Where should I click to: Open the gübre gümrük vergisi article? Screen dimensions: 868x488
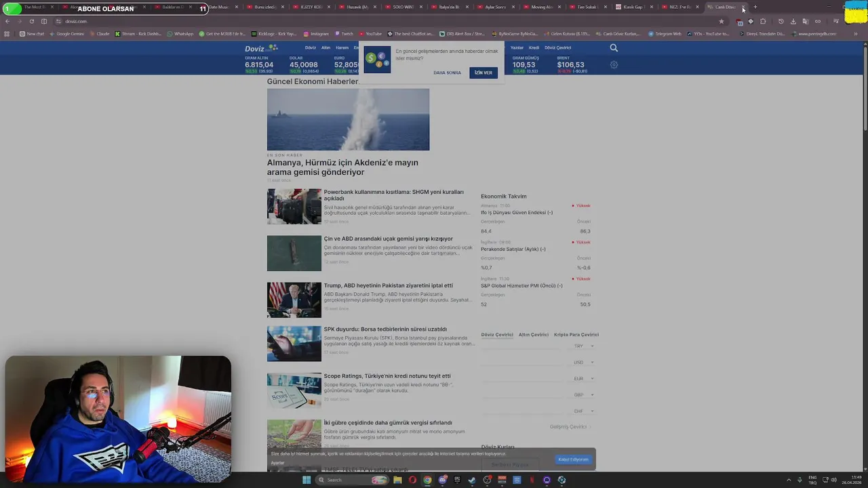pos(388,423)
